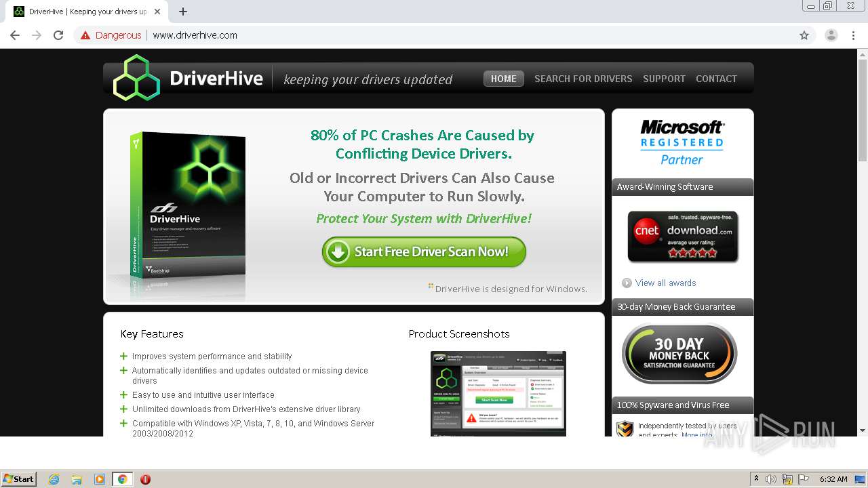Click 'Compatible with Windows XP, Vista' feature item
This screenshot has width=868, height=488.
[253, 428]
